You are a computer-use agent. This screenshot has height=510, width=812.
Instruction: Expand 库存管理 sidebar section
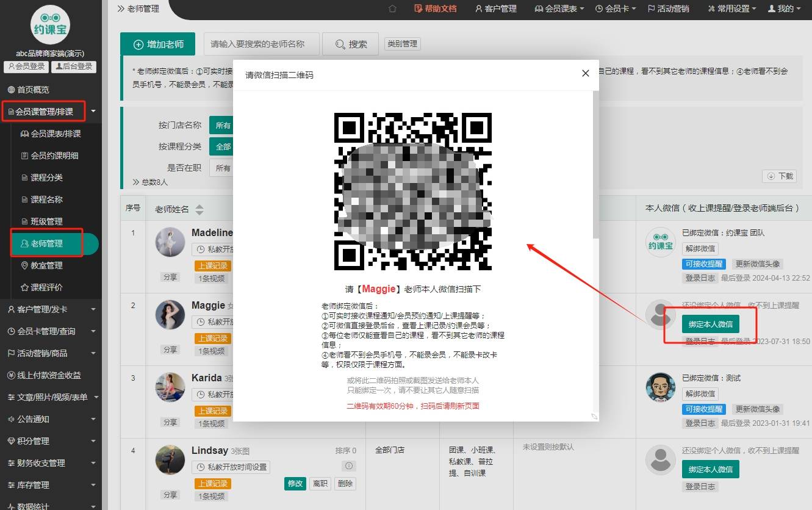(51, 485)
